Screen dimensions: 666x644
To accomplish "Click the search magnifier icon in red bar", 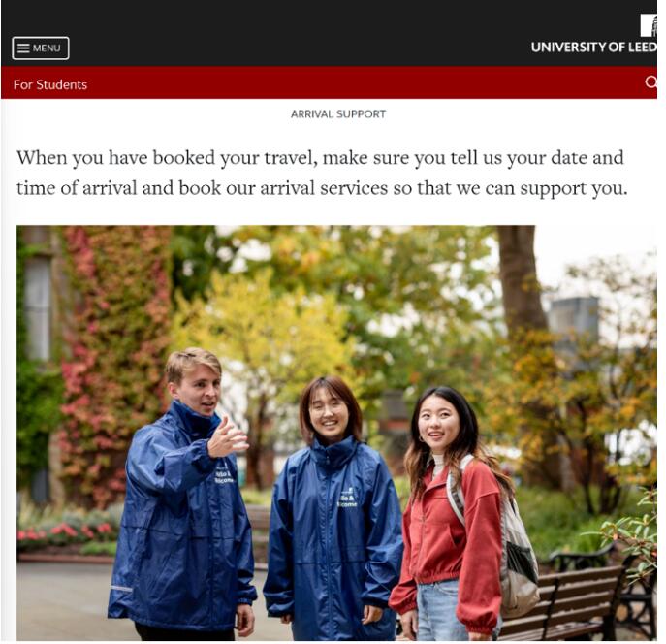I will [x=650, y=82].
